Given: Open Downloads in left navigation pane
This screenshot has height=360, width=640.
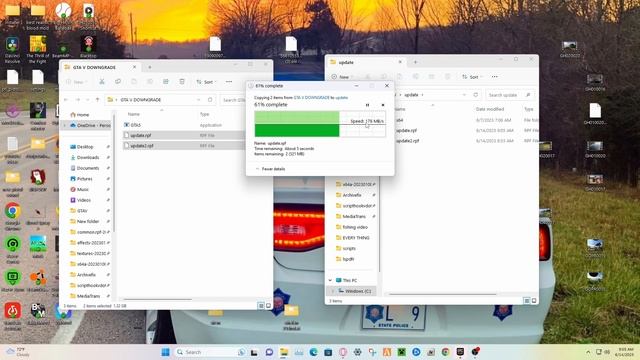Looking at the screenshot, I should click(x=88, y=157).
